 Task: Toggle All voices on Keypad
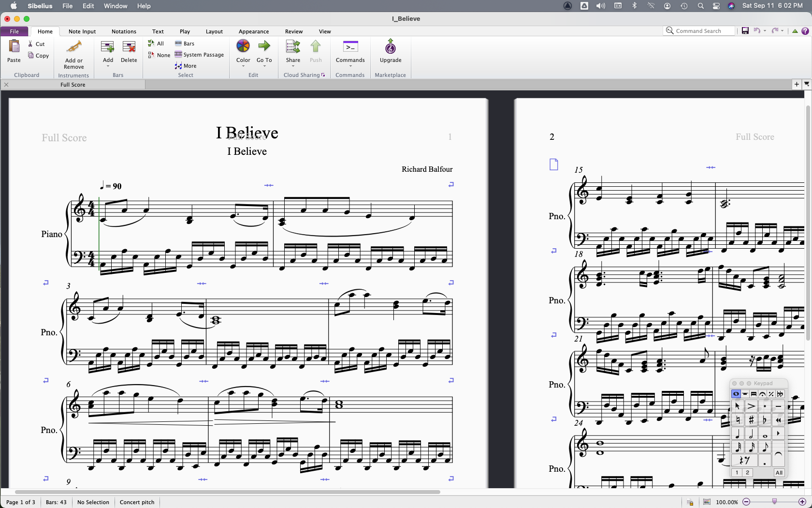(779, 473)
